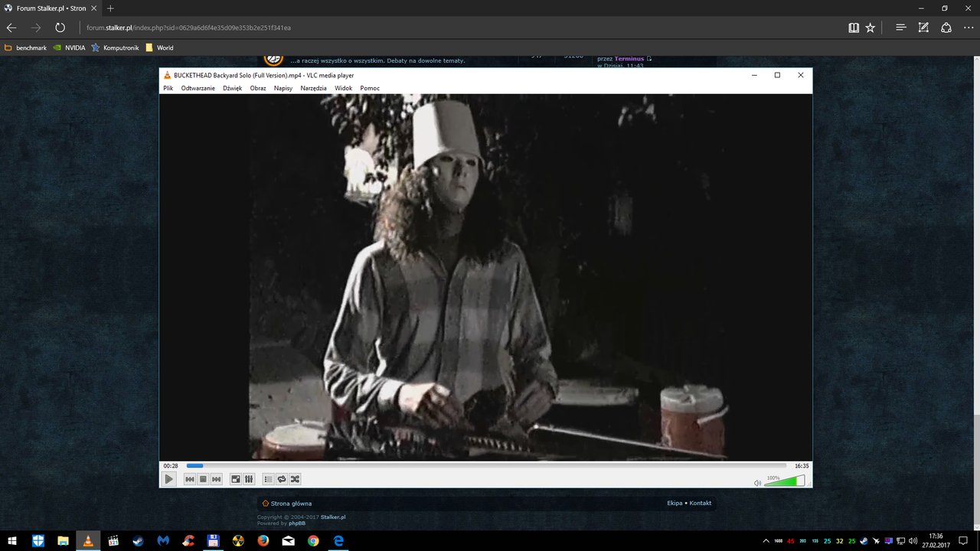This screenshot has width=980, height=551.
Task: Go back in the Edge browser
Action: 11,28
